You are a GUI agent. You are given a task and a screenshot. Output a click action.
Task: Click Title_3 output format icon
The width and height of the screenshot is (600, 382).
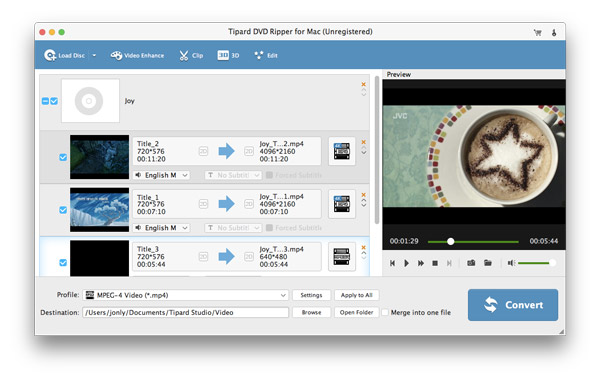(342, 256)
